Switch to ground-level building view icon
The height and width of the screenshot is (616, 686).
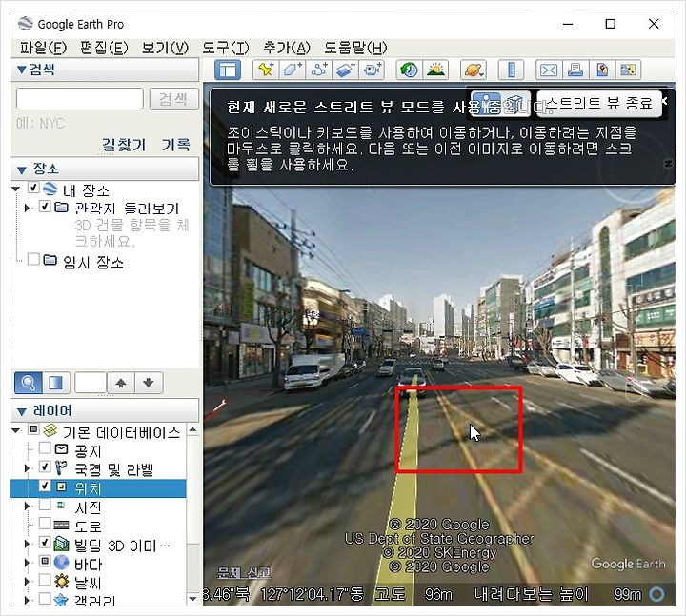[515, 104]
